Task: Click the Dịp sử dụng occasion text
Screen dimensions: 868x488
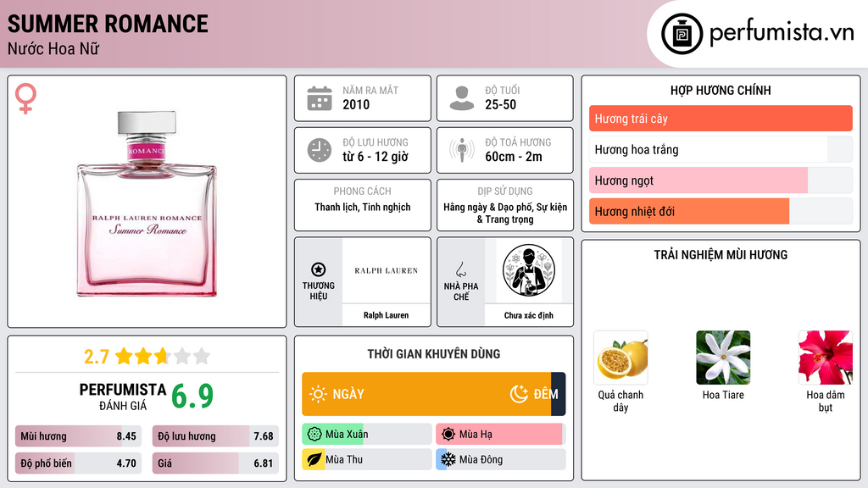Action: (505, 213)
